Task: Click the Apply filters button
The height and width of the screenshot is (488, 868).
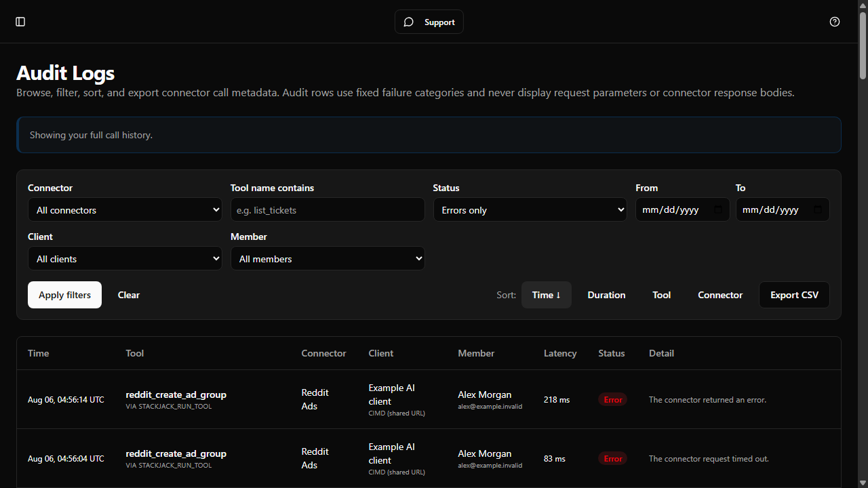Action: pyautogui.click(x=64, y=295)
